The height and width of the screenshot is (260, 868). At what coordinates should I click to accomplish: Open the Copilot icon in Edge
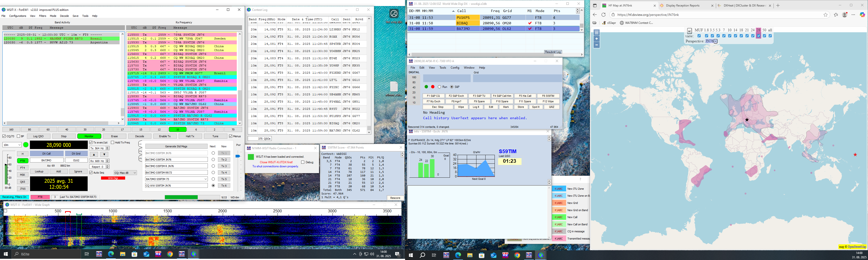(x=862, y=15)
